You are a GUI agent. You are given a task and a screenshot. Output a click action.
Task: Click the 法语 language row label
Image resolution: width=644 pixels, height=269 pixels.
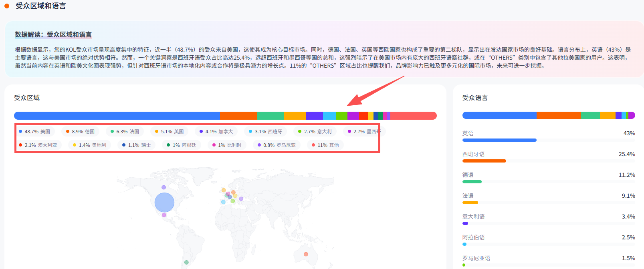[x=468, y=196]
